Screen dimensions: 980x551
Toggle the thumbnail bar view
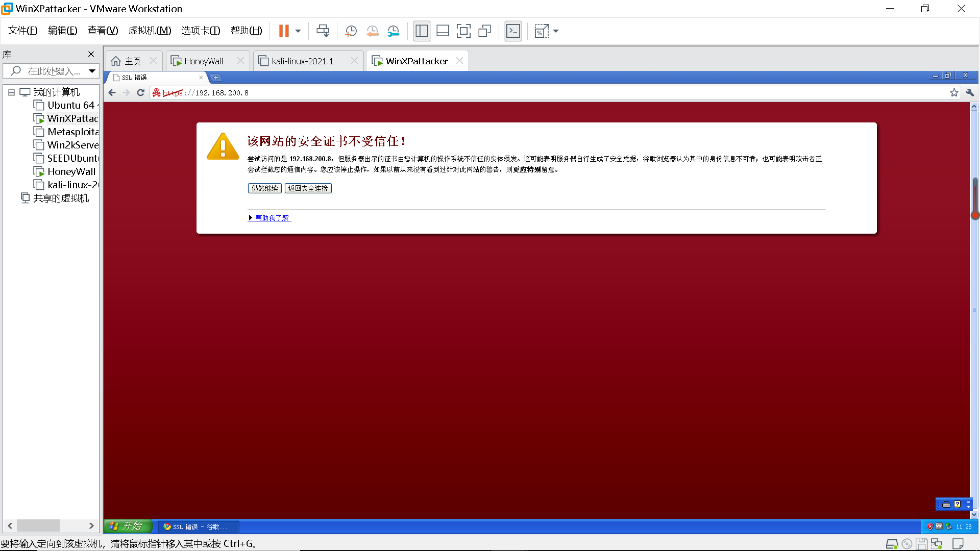pyautogui.click(x=443, y=31)
